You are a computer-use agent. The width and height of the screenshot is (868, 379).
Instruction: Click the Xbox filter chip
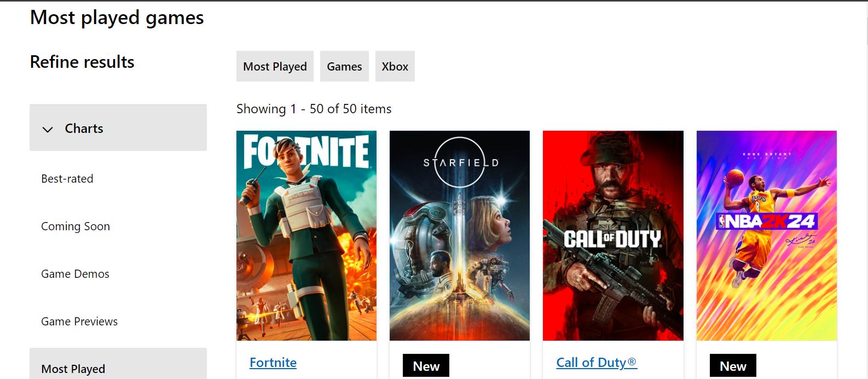(395, 66)
